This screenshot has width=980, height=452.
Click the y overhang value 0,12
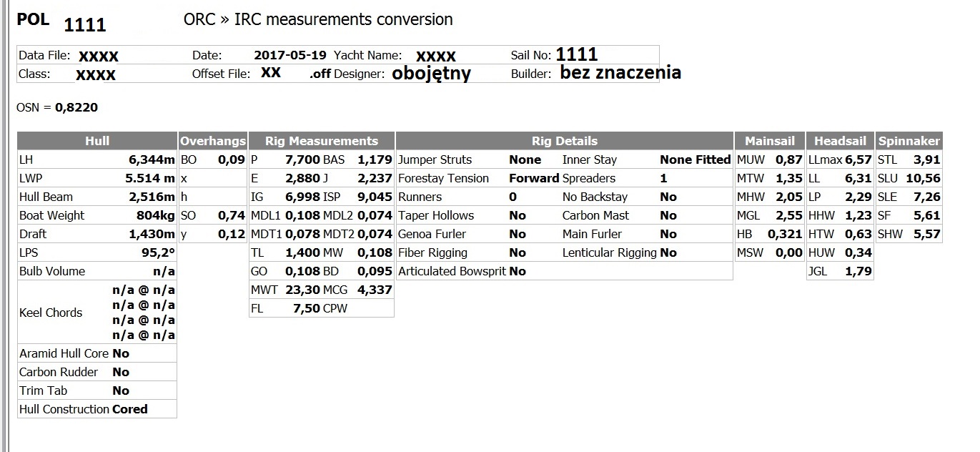[x=233, y=234]
